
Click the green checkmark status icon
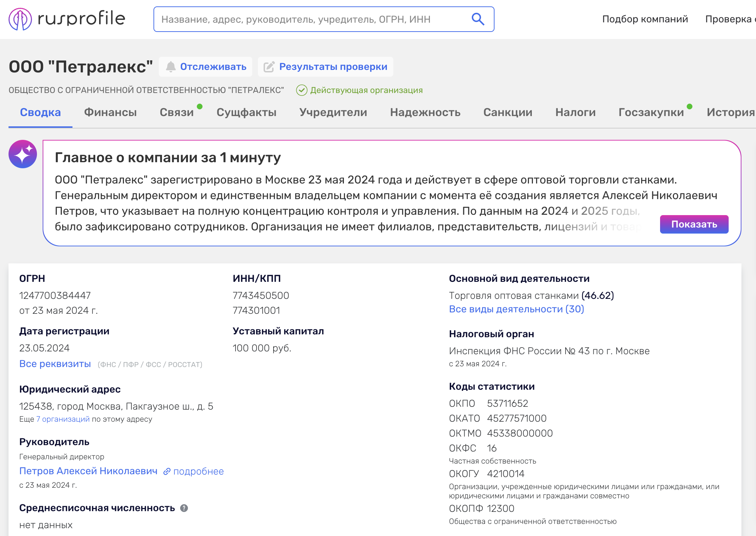[302, 90]
